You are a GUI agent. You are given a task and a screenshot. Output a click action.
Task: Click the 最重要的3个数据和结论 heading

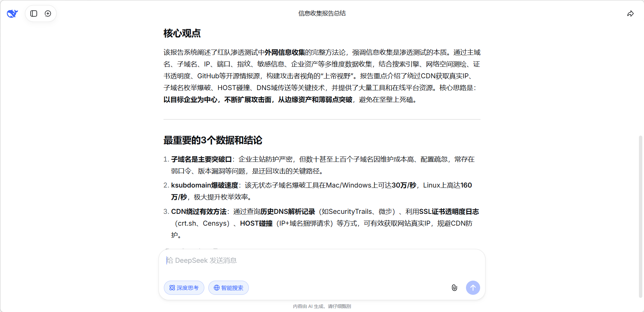click(x=213, y=140)
